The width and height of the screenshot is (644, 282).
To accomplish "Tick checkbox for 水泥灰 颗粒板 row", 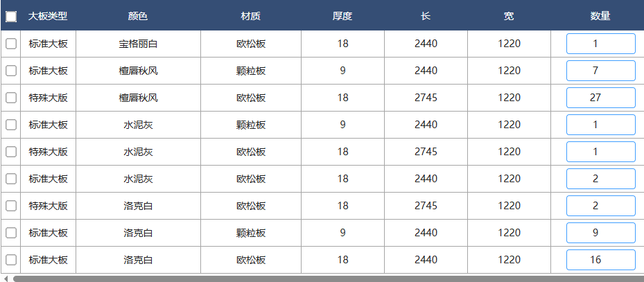I will (x=11, y=125).
